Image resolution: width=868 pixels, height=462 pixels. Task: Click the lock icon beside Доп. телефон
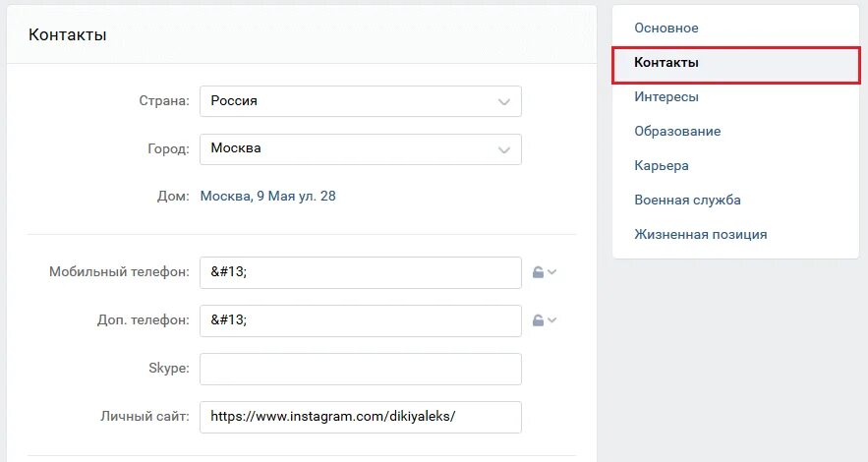(538, 319)
